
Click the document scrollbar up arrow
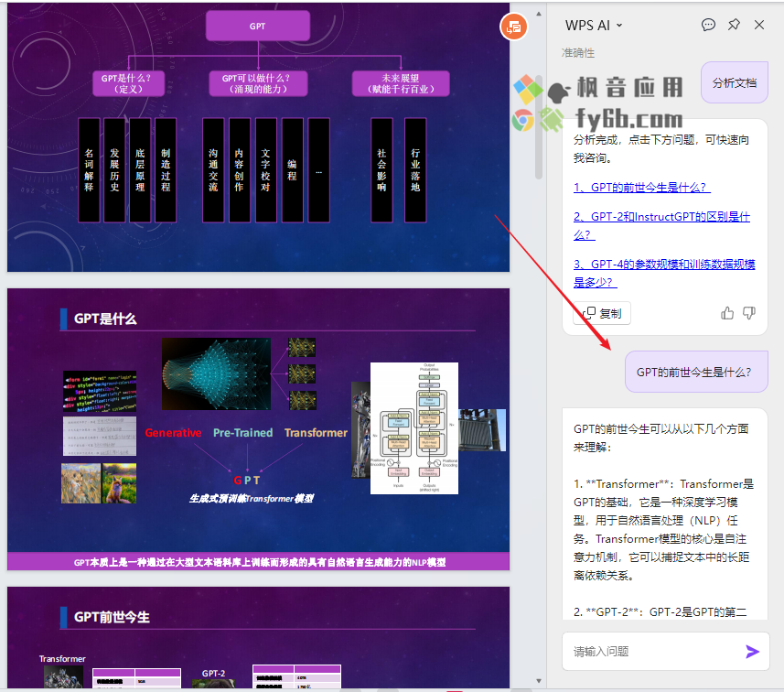coord(539,14)
